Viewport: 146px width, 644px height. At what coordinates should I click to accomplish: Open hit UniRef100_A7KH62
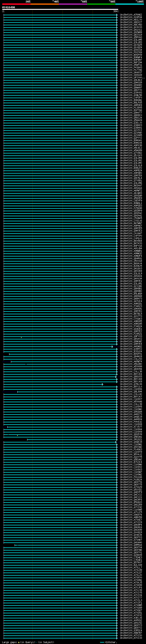pyautogui.click(x=131, y=15)
